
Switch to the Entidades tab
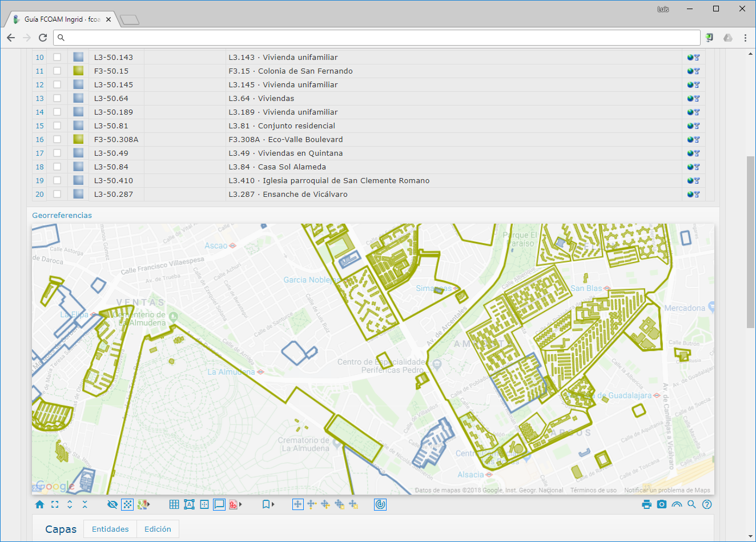pyautogui.click(x=110, y=529)
